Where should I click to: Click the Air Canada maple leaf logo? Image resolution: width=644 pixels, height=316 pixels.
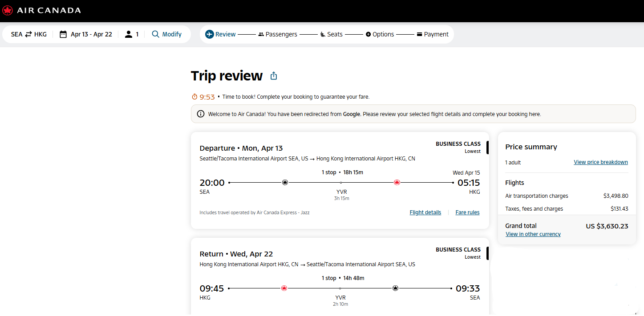tap(8, 10)
